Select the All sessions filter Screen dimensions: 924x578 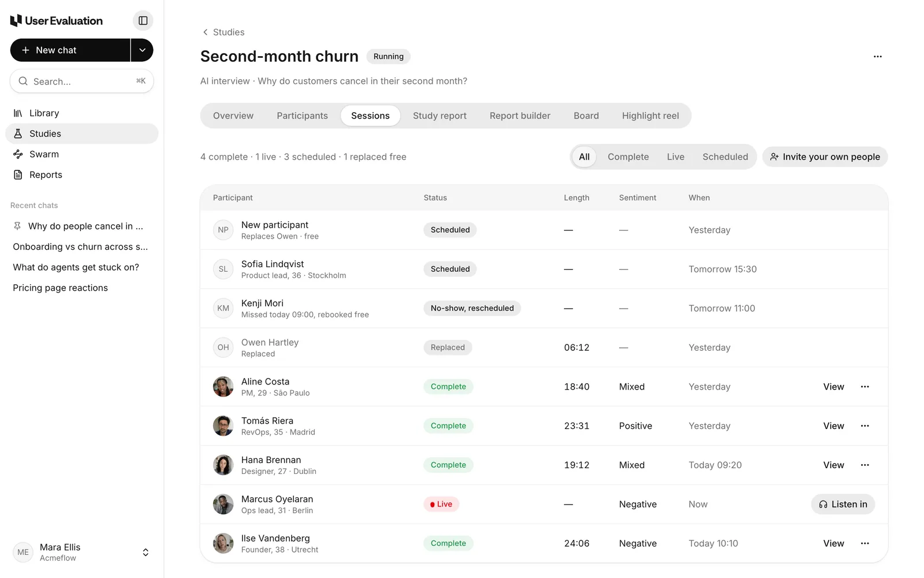(x=584, y=157)
